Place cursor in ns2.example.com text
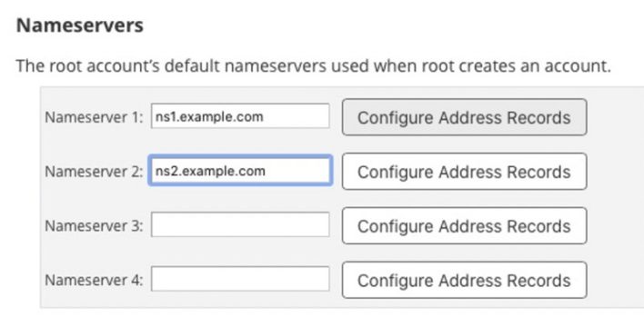The height and width of the screenshot is (327, 644). tap(210, 171)
